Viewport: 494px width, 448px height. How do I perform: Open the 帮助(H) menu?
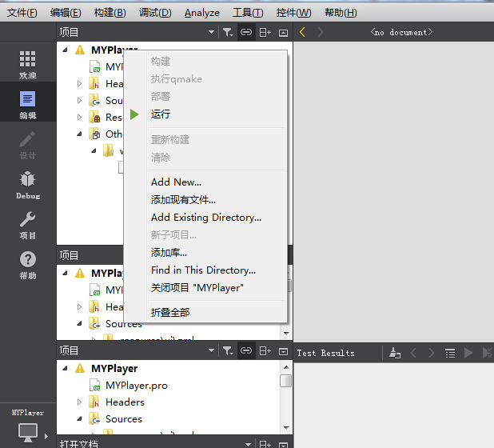[341, 13]
